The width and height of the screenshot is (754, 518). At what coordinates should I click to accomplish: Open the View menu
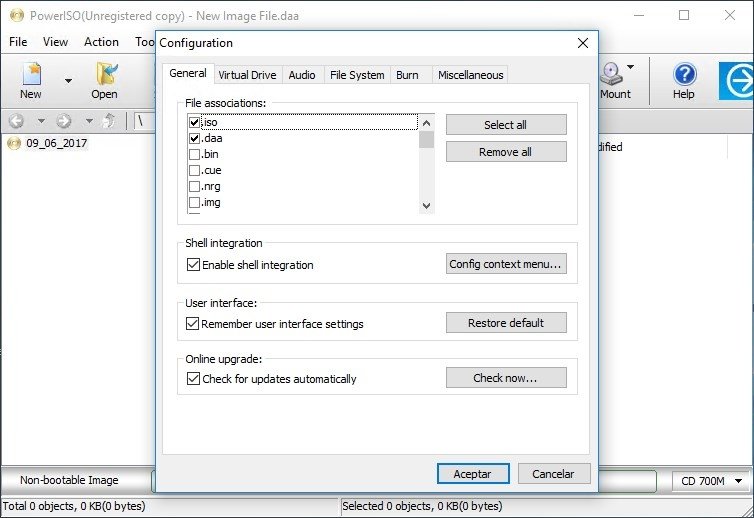click(55, 42)
